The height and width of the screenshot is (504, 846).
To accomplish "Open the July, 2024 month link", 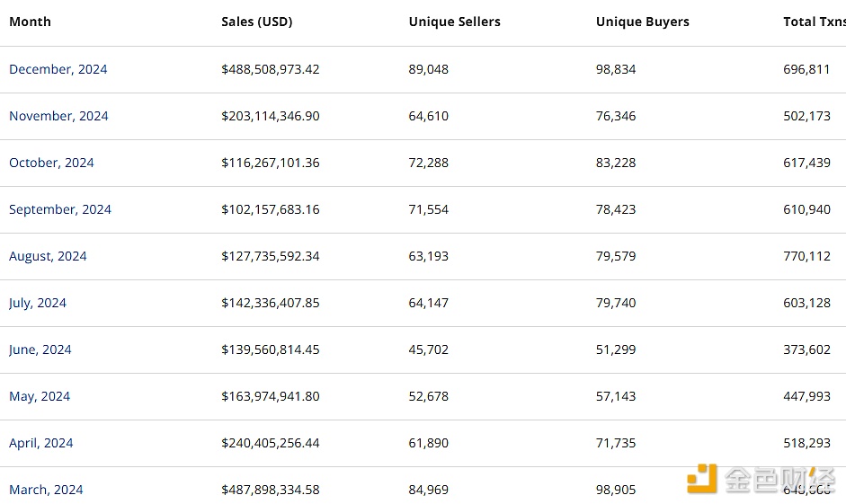I will coord(37,303).
